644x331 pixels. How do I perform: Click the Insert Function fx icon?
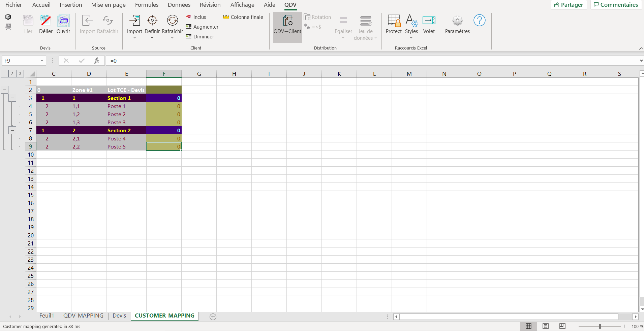[96, 61]
